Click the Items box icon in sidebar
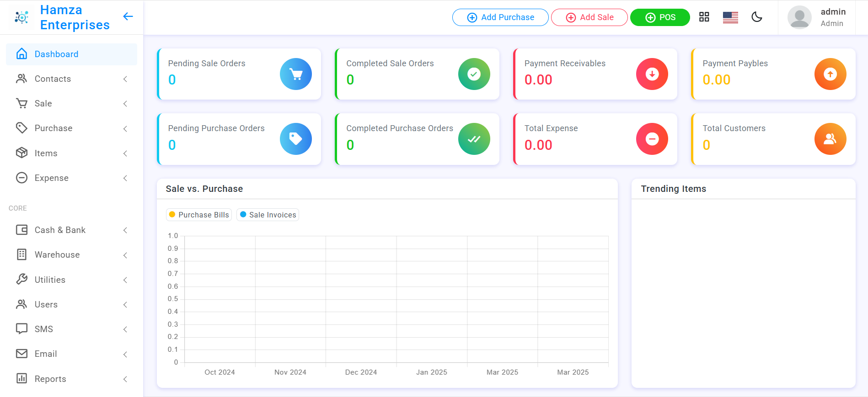The height and width of the screenshot is (397, 868). (21, 153)
